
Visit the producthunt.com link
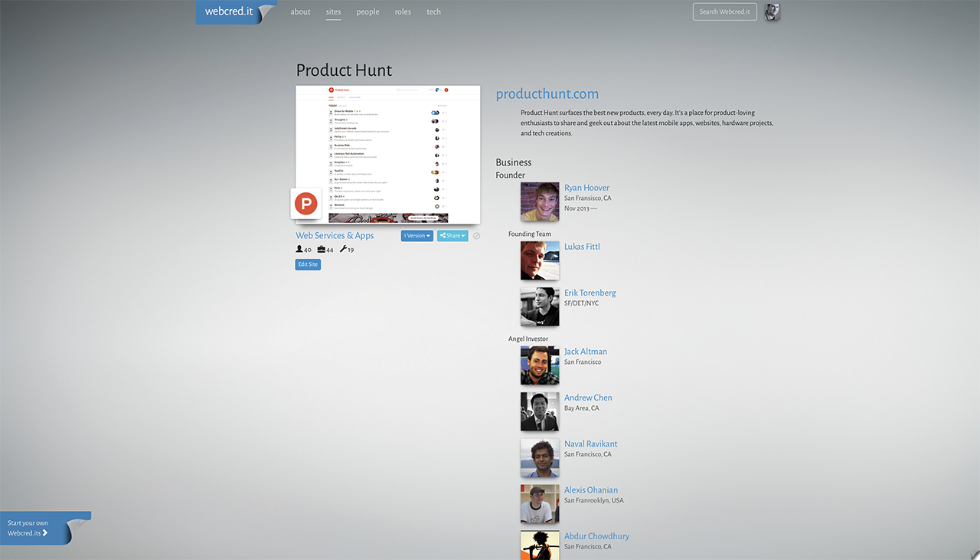point(547,93)
